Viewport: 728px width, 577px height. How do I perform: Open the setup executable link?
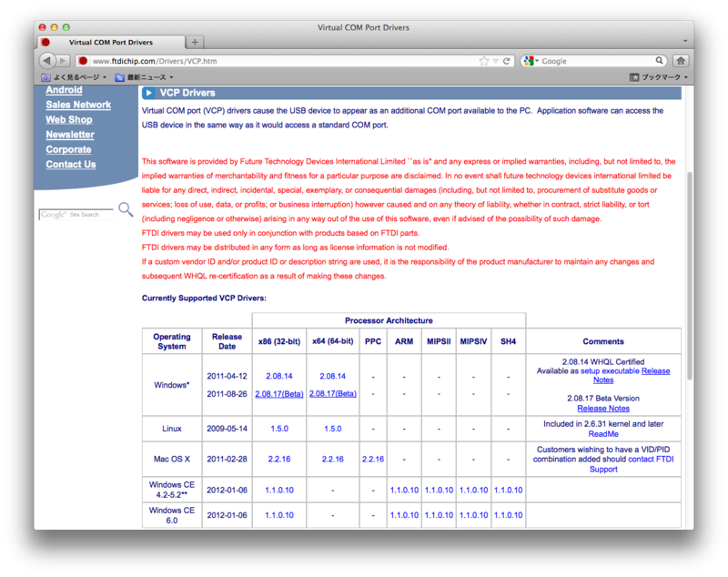pyautogui.click(x=610, y=371)
